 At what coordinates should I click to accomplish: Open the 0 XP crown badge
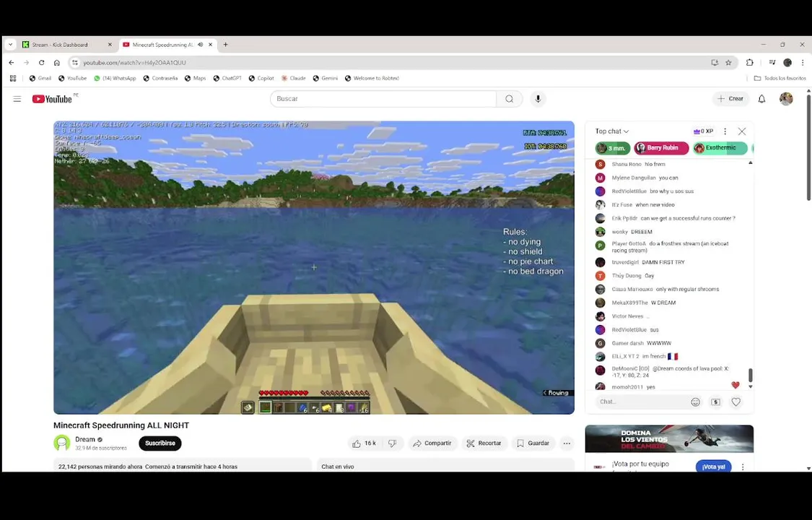coord(703,131)
